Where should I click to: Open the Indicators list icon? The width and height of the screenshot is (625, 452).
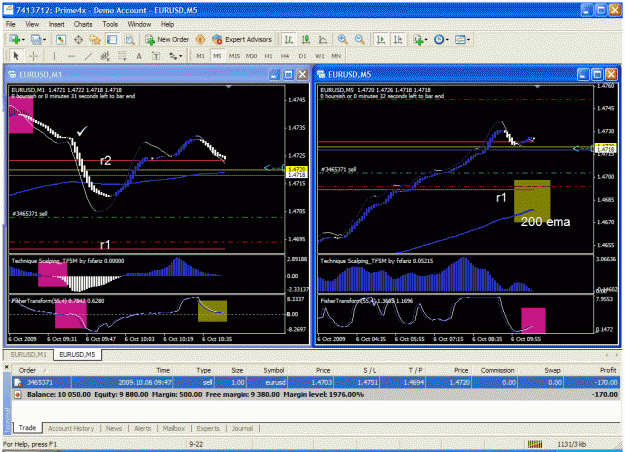pyautogui.click(x=418, y=39)
